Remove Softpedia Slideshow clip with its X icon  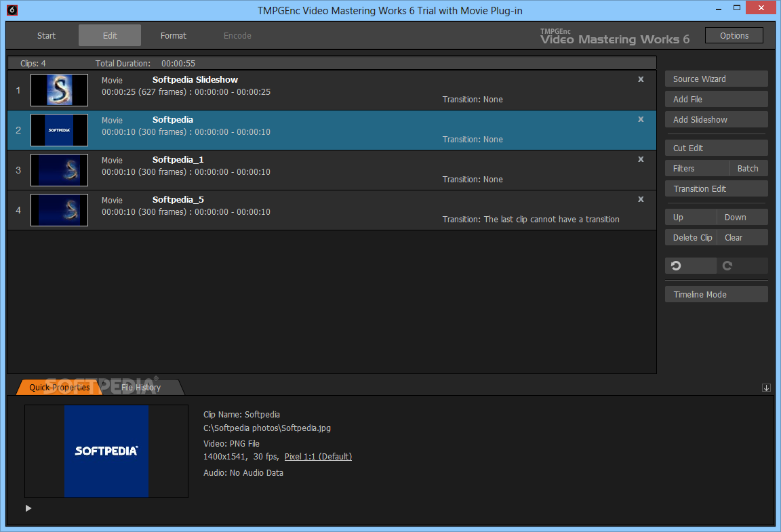pyautogui.click(x=641, y=79)
